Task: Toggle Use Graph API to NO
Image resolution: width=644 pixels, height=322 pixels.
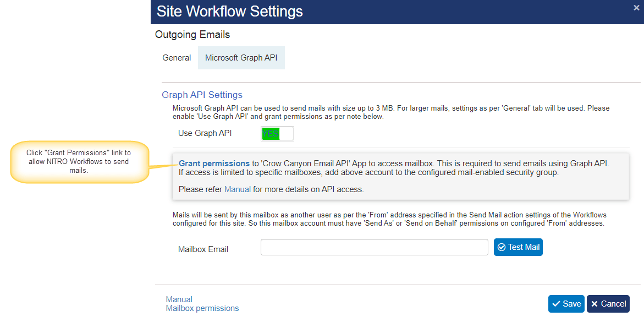Action: pos(277,133)
